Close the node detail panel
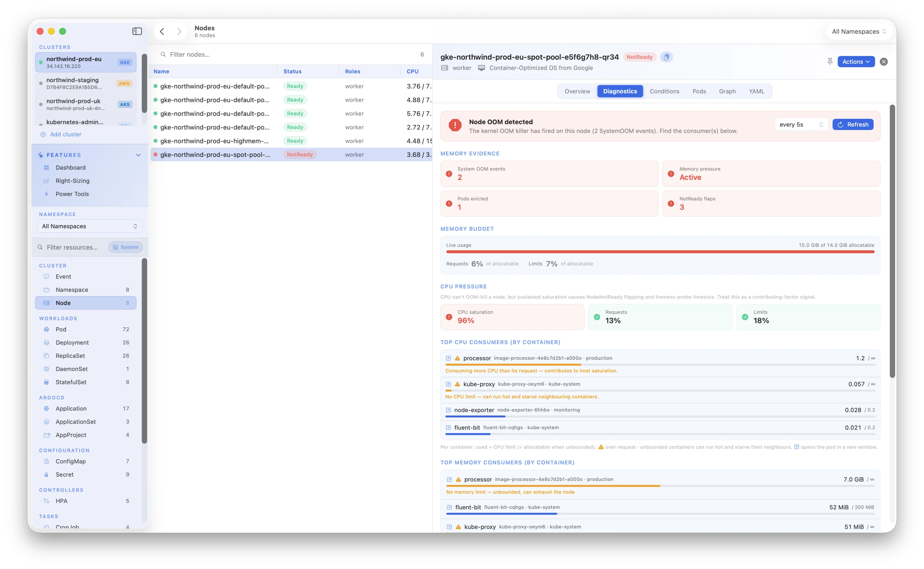This screenshot has width=924, height=569. click(x=883, y=62)
